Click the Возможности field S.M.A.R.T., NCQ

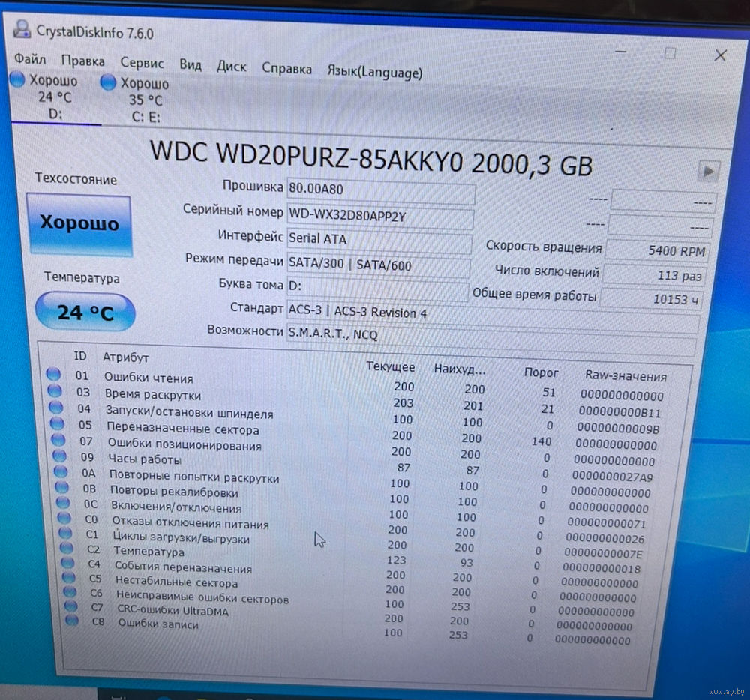491,338
